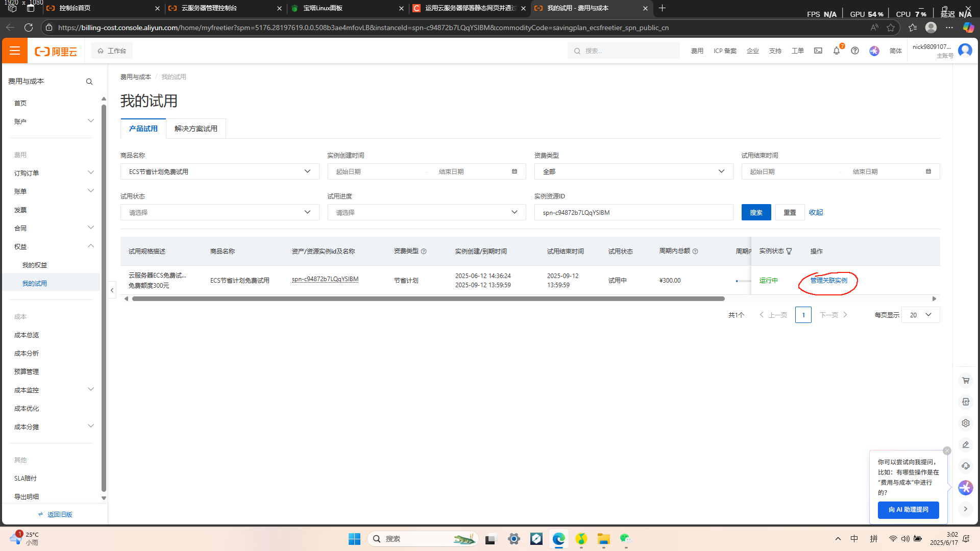Open 成本总览 in sidebar
Screen dimensions: 980x551
tap(27, 335)
